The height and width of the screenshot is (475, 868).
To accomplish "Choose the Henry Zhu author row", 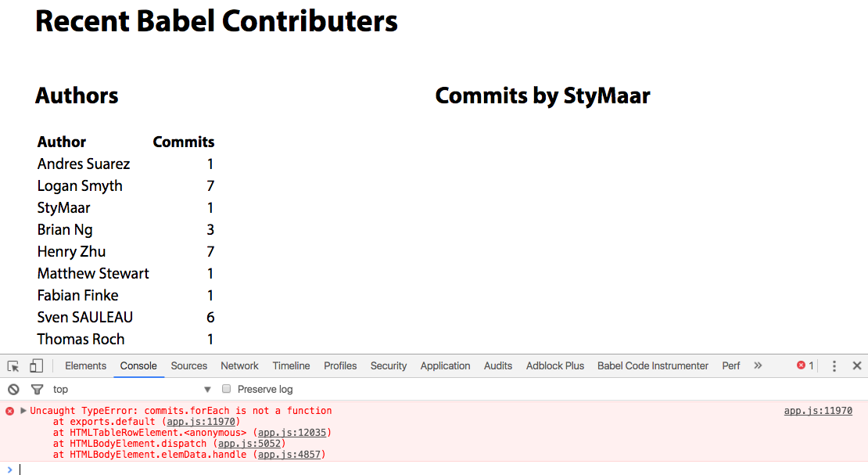I will 126,252.
